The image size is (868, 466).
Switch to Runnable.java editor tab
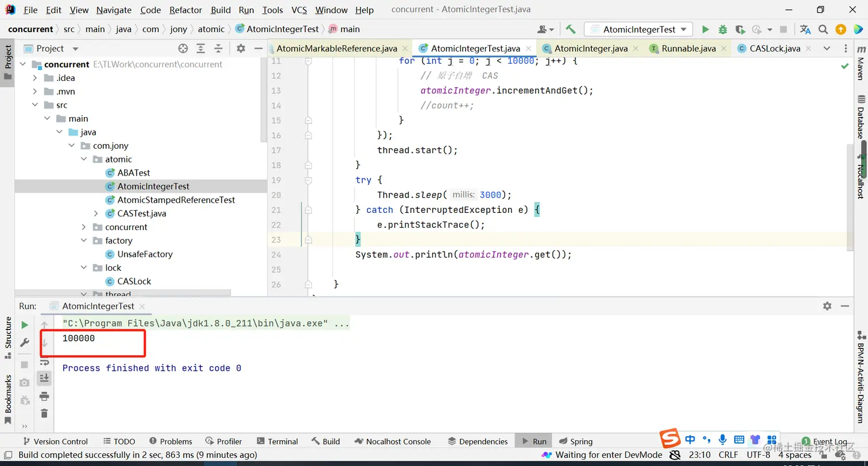click(689, 49)
